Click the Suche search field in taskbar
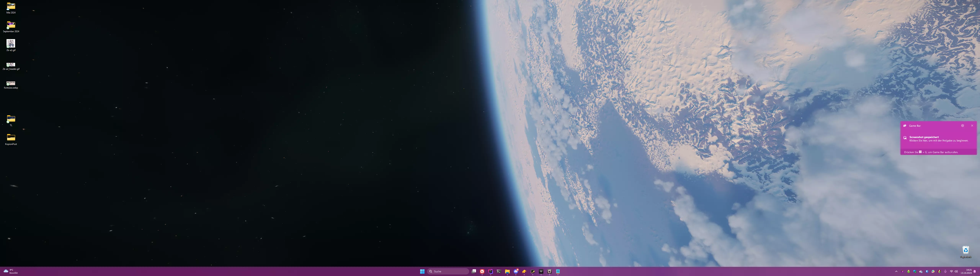 click(448, 271)
